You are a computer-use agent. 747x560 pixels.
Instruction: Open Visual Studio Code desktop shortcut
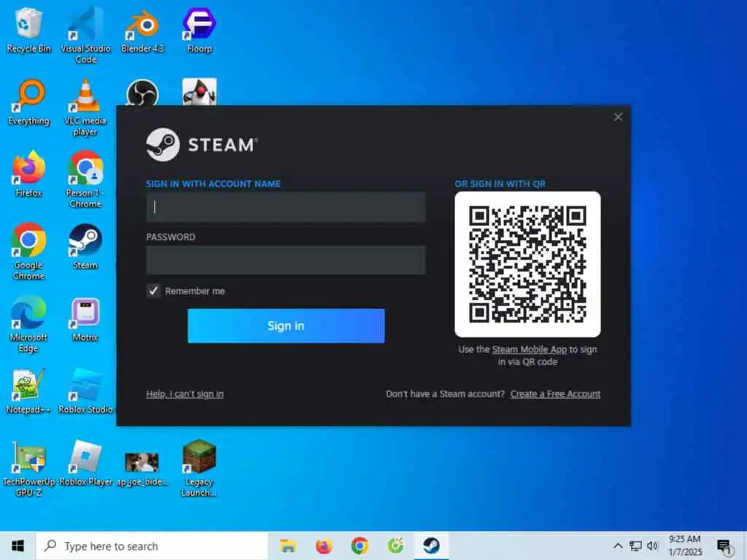(86, 36)
